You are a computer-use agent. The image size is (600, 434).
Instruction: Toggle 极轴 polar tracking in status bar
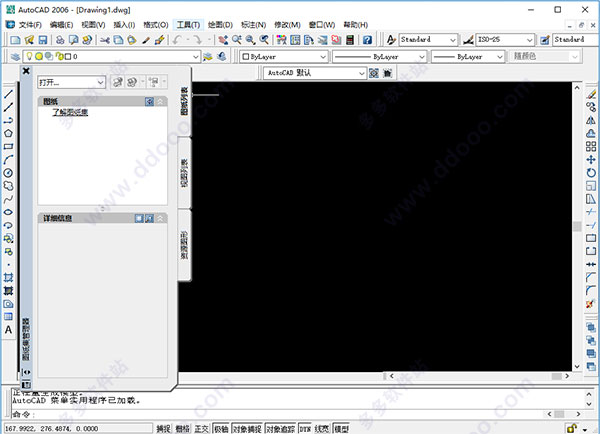click(221, 429)
